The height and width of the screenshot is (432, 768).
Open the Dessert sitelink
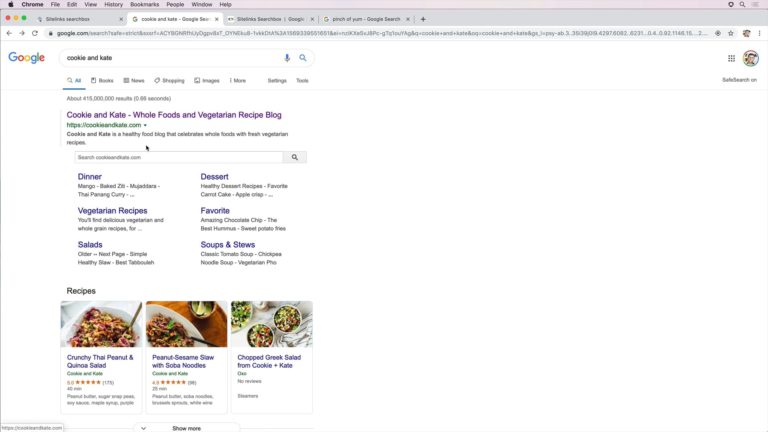pyautogui.click(x=215, y=177)
